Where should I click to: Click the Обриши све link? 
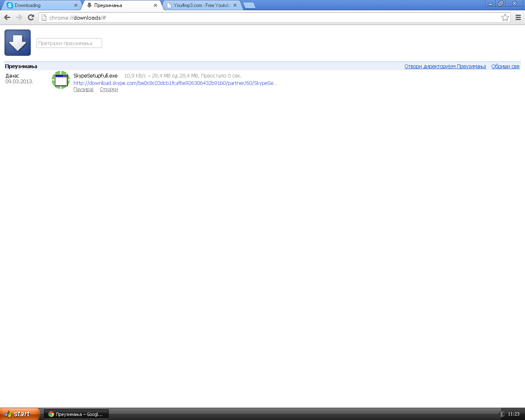(x=505, y=66)
